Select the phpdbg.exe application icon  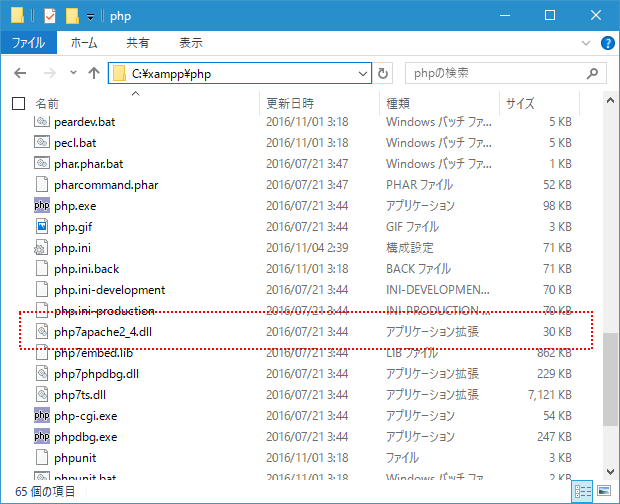42,436
